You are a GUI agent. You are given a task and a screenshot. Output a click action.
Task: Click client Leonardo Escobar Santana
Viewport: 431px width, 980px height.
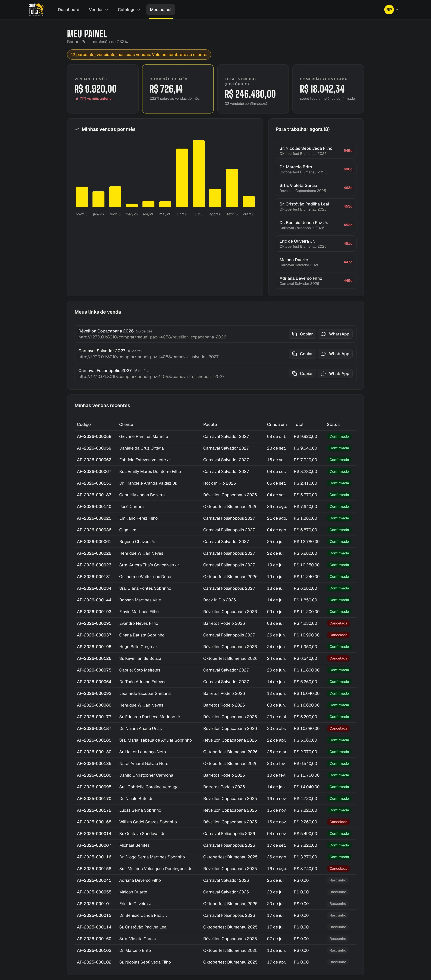click(x=145, y=694)
